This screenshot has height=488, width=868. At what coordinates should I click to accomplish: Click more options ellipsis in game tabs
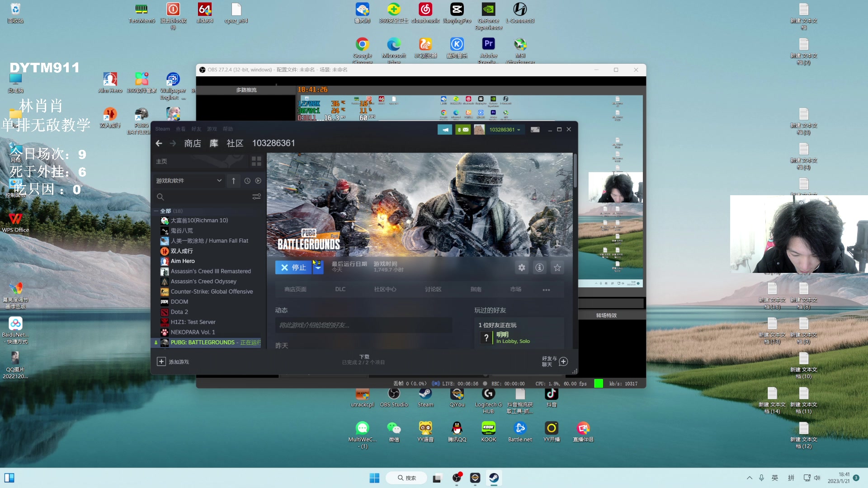[x=546, y=290]
